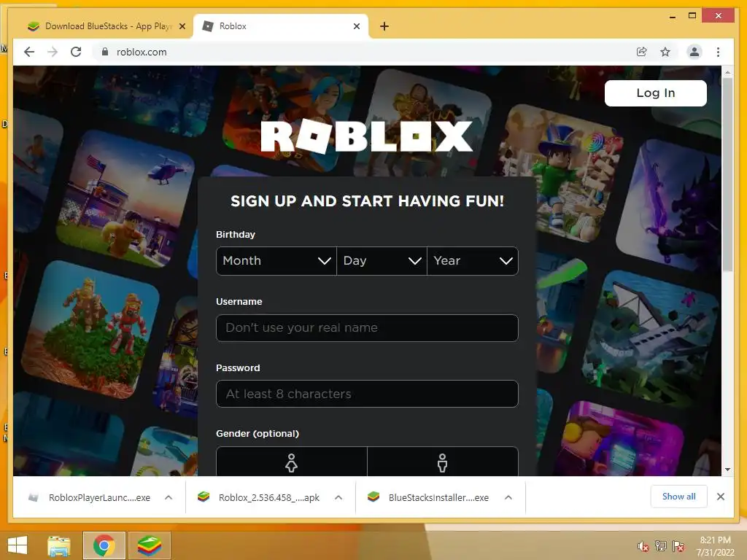Screen dimensions: 747x560
Task: Select the male gender icon
Action: click(443, 462)
